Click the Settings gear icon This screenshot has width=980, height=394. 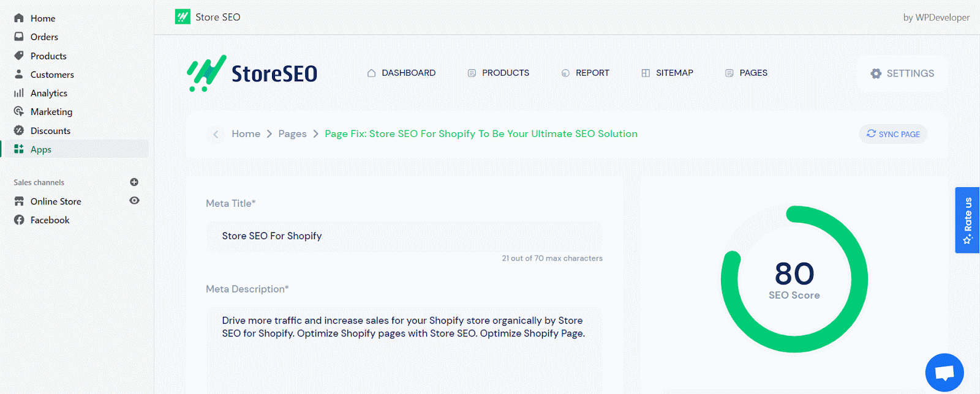click(876, 73)
